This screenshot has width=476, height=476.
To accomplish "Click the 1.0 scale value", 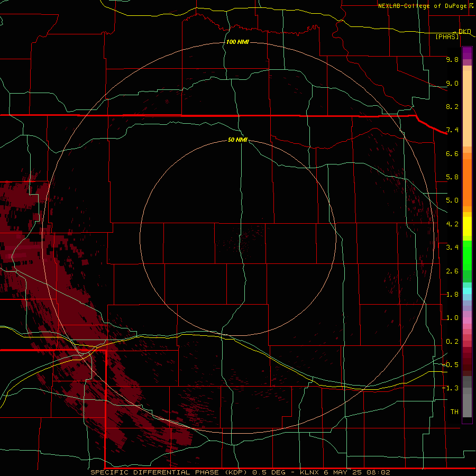I will [x=452, y=318].
